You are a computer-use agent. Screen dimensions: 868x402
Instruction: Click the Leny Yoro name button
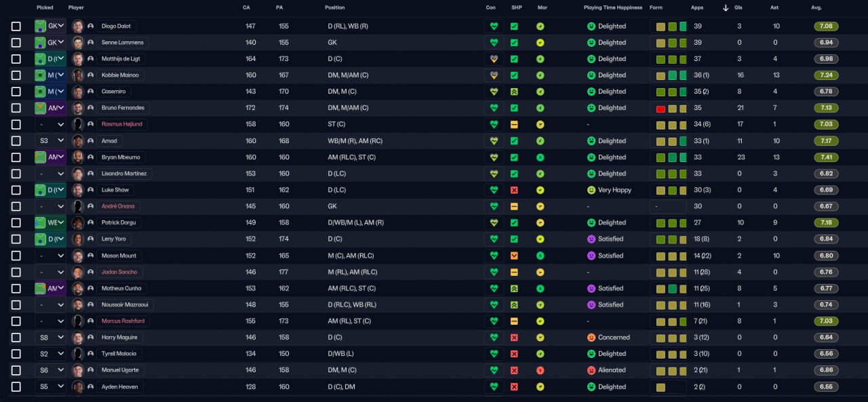click(113, 239)
